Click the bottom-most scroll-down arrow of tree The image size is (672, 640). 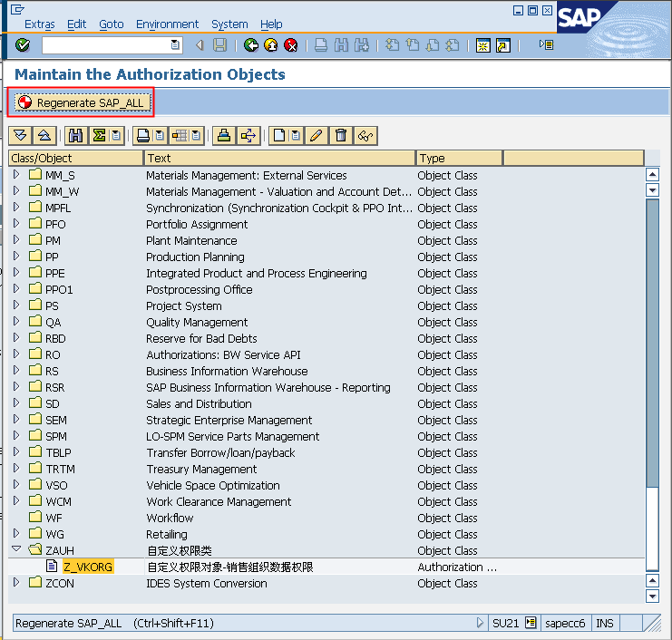tap(652, 596)
